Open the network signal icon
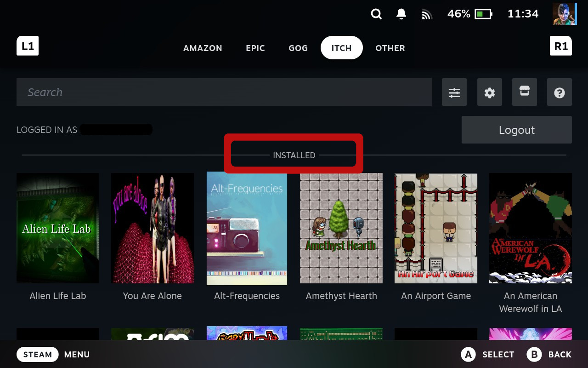This screenshot has height=368, width=588. point(427,14)
